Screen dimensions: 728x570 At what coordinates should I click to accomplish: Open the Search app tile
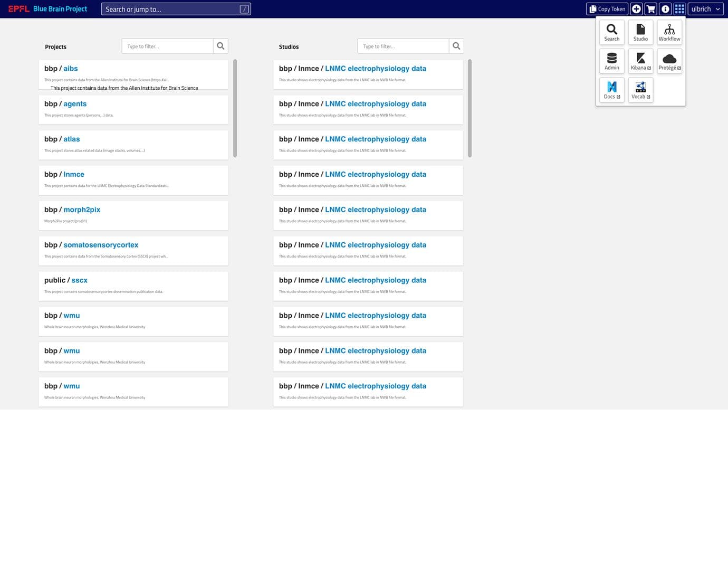click(x=611, y=32)
